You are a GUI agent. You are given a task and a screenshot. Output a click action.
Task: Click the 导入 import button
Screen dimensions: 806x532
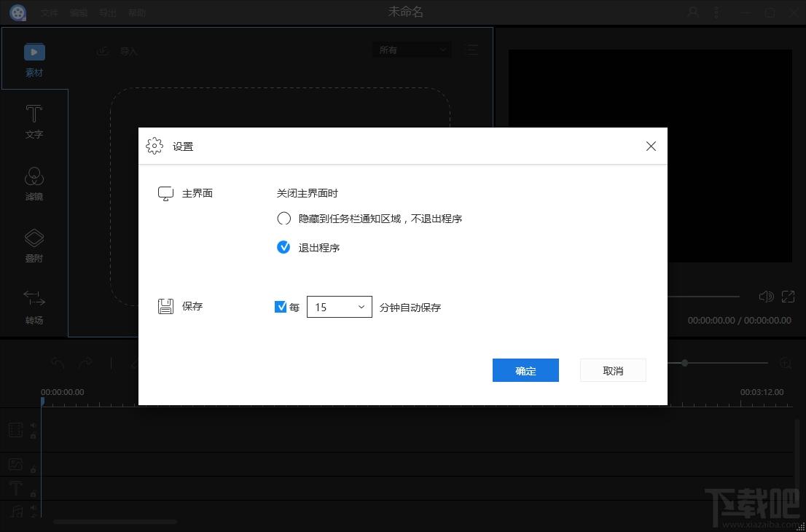(117, 51)
